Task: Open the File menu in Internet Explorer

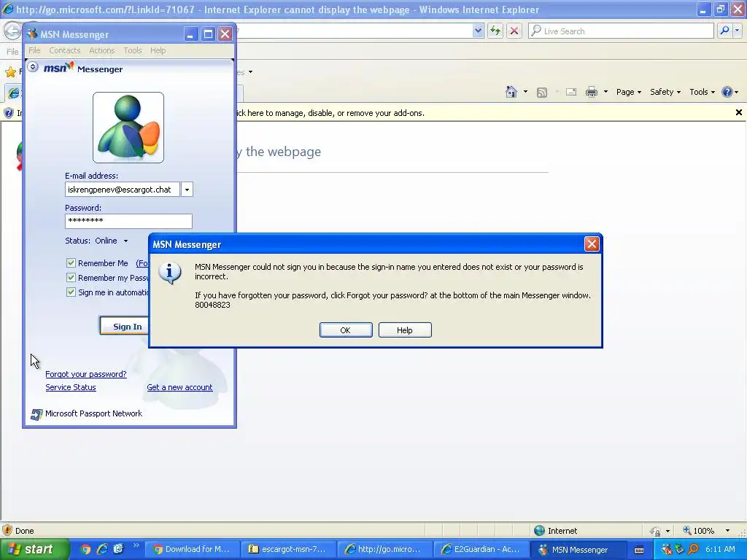Action: (12, 52)
